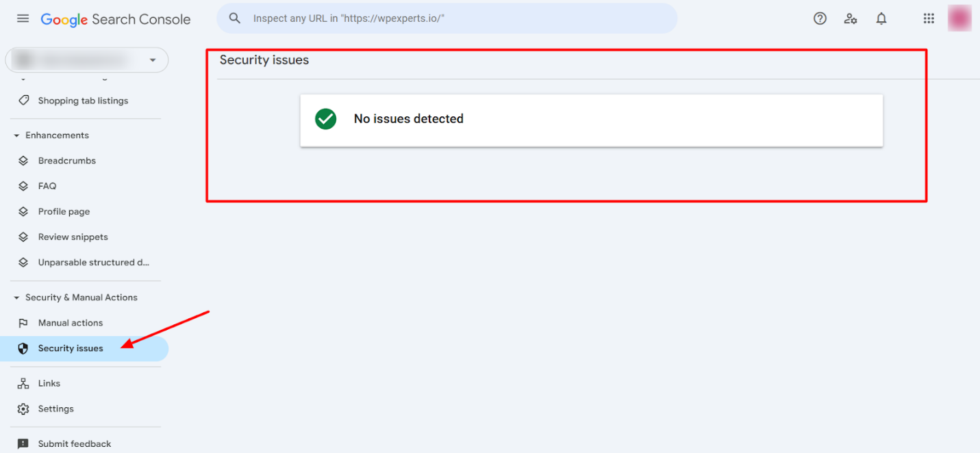This screenshot has height=453, width=980.
Task: Open the property selector dropdown
Action: coord(153,60)
